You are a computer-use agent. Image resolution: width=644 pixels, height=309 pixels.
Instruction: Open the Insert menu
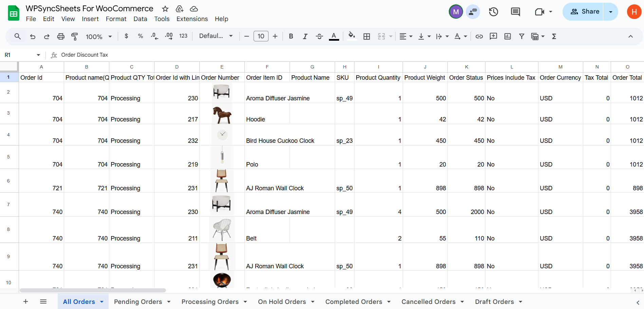(x=90, y=19)
